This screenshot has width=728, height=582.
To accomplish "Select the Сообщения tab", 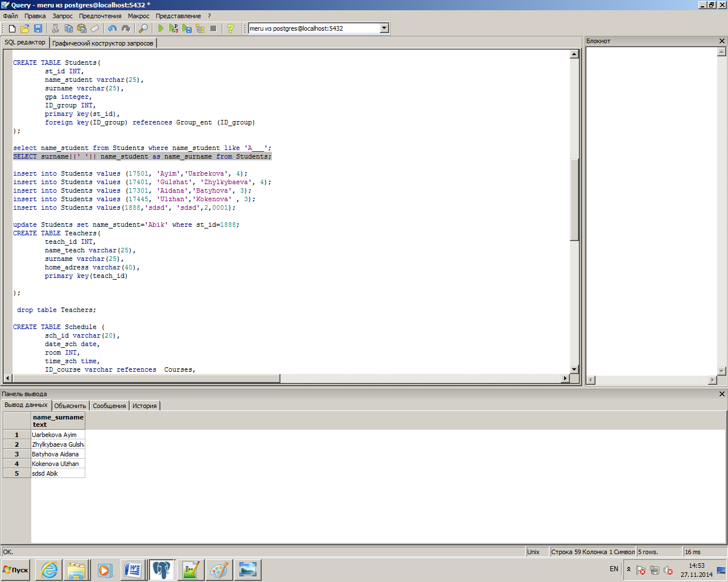I will pos(109,406).
